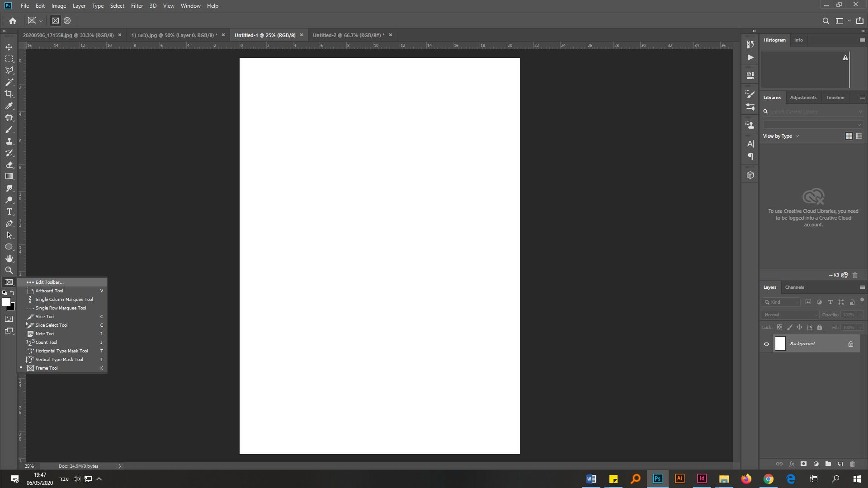Select the Hand tool
868x488 pixels.
point(9,258)
